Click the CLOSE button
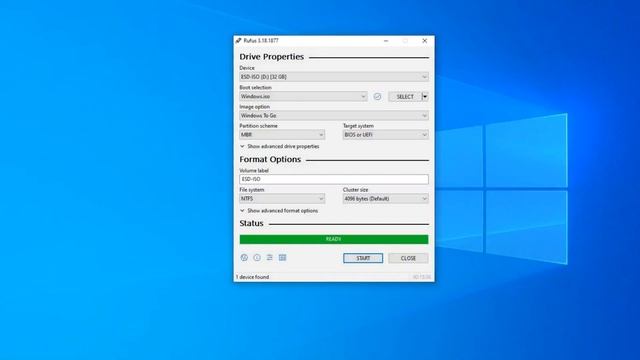Viewport: 640px width, 360px height. (x=408, y=258)
